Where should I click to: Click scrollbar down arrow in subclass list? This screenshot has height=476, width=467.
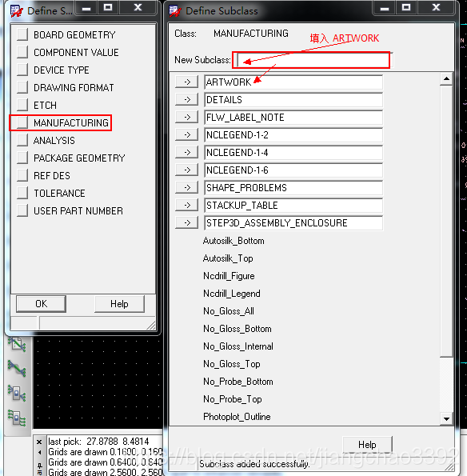coord(446,419)
